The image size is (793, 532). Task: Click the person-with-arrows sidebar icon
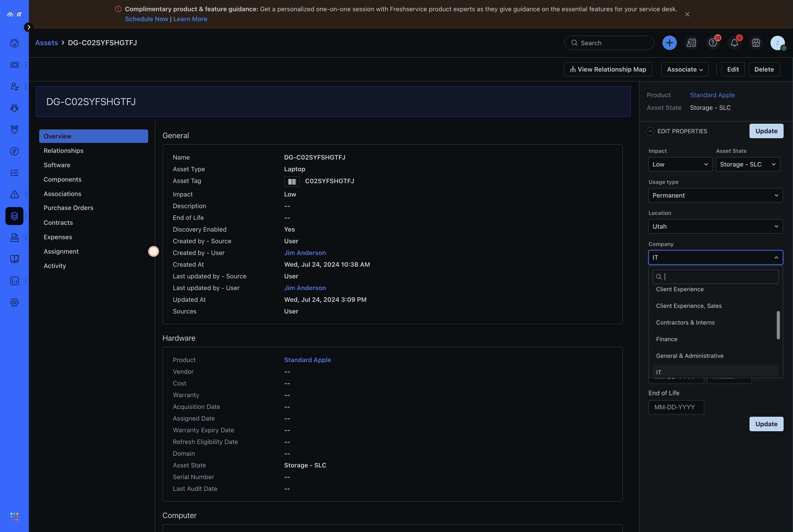pyautogui.click(x=14, y=86)
